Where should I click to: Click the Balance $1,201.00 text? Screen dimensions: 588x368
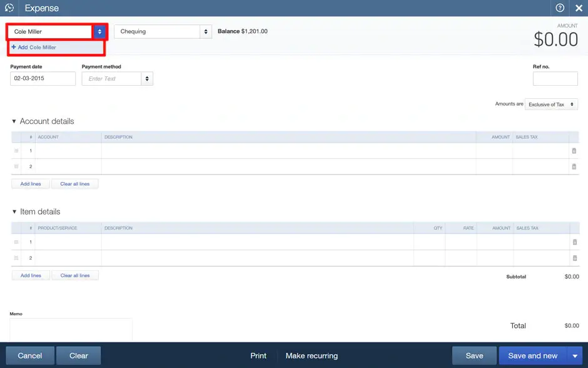[243, 31]
